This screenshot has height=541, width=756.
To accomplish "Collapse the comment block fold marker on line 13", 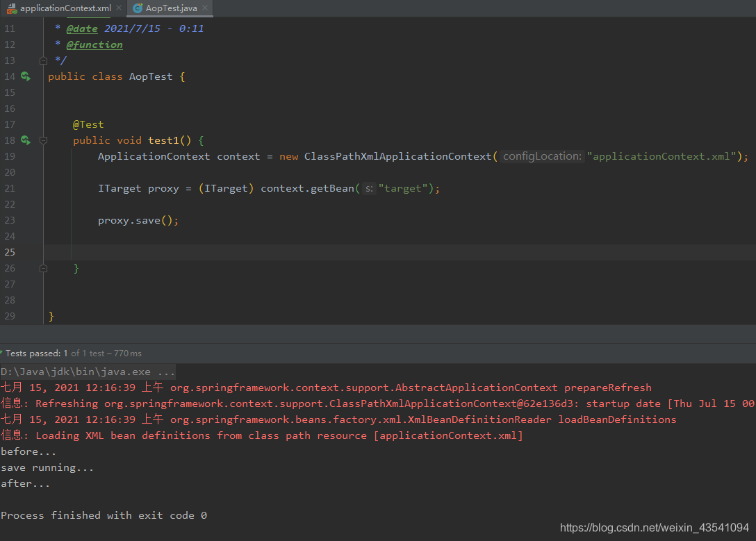I will click(43, 60).
